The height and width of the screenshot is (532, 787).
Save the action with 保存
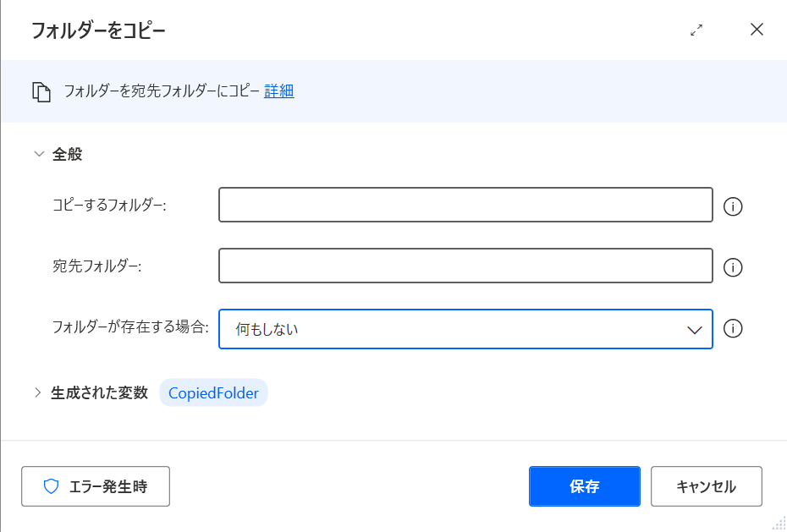click(584, 486)
